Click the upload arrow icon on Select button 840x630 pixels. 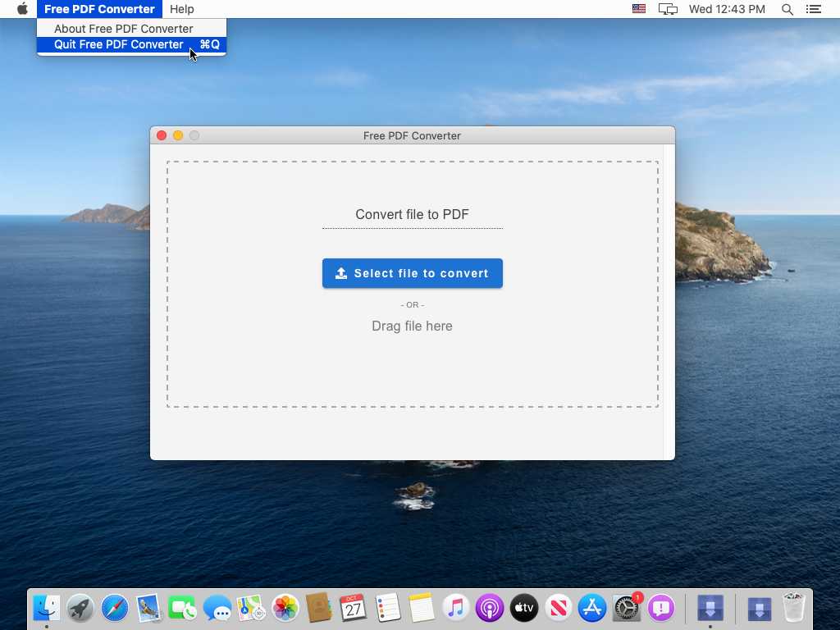point(341,273)
